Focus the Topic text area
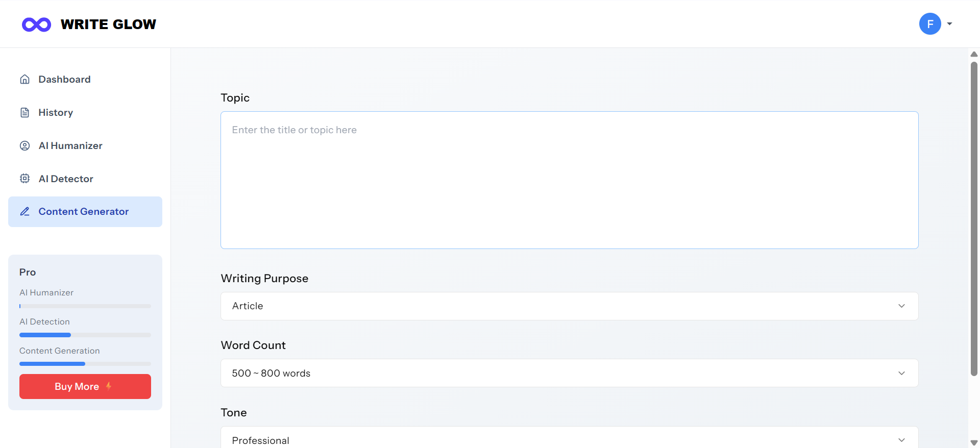The width and height of the screenshot is (980, 448). coord(569,180)
